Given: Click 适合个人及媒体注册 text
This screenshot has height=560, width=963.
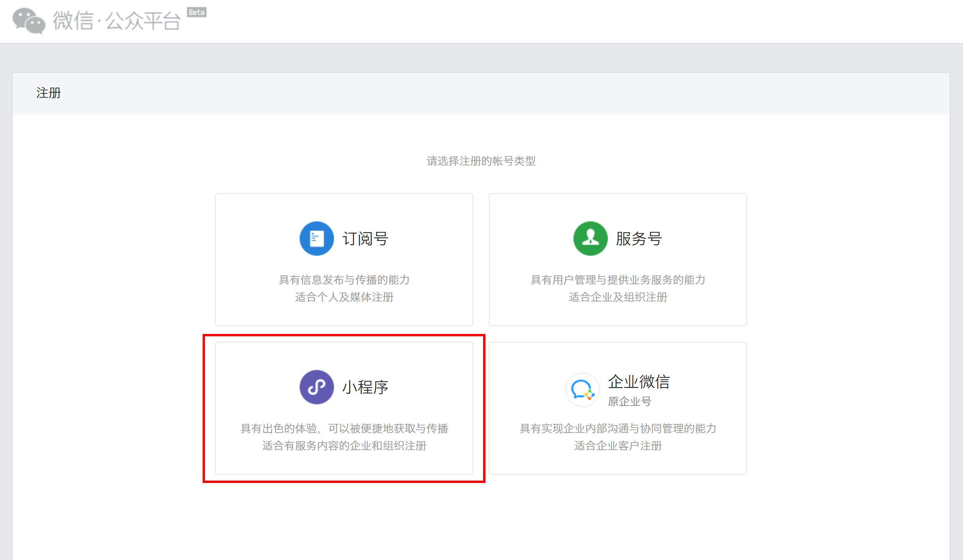Looking at the screenshot, I should (x=344, y=297).
